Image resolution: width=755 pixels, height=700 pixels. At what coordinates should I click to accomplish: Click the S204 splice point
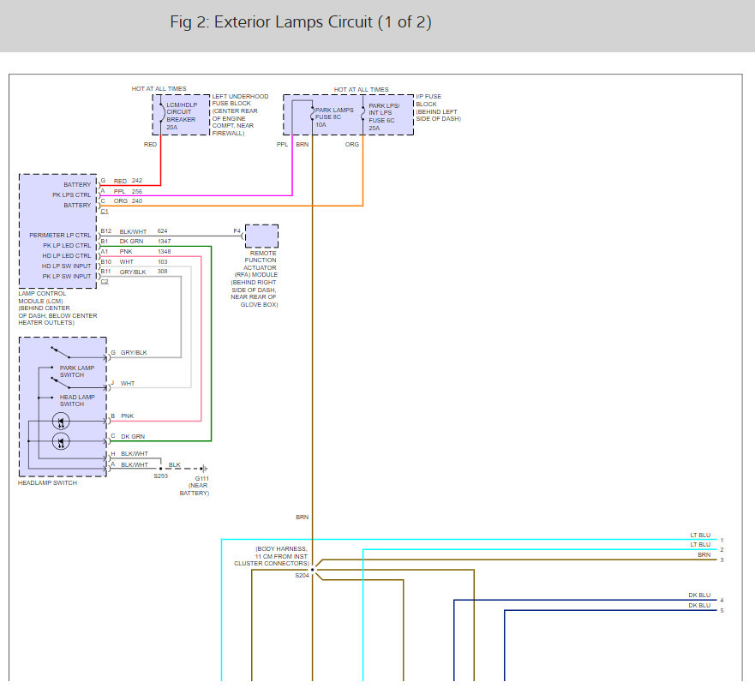click(313, 569)
